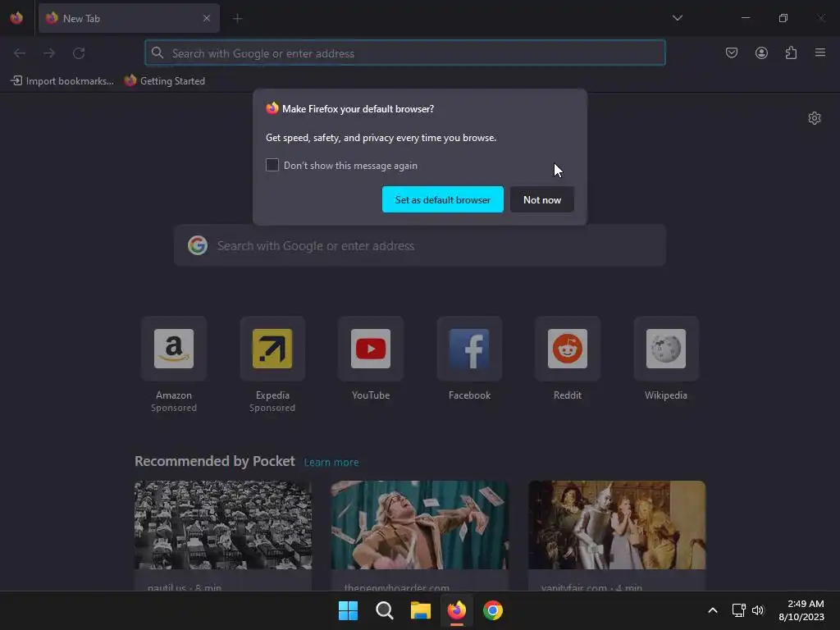
Task: Open new tab personalize gear icon
Action: pos(815,118)
